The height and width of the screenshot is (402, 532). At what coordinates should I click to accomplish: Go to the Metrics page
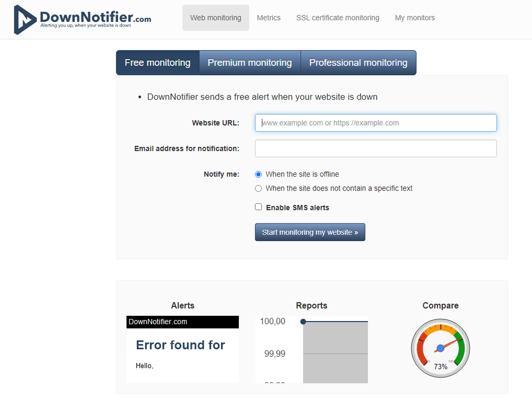[269, 18]
